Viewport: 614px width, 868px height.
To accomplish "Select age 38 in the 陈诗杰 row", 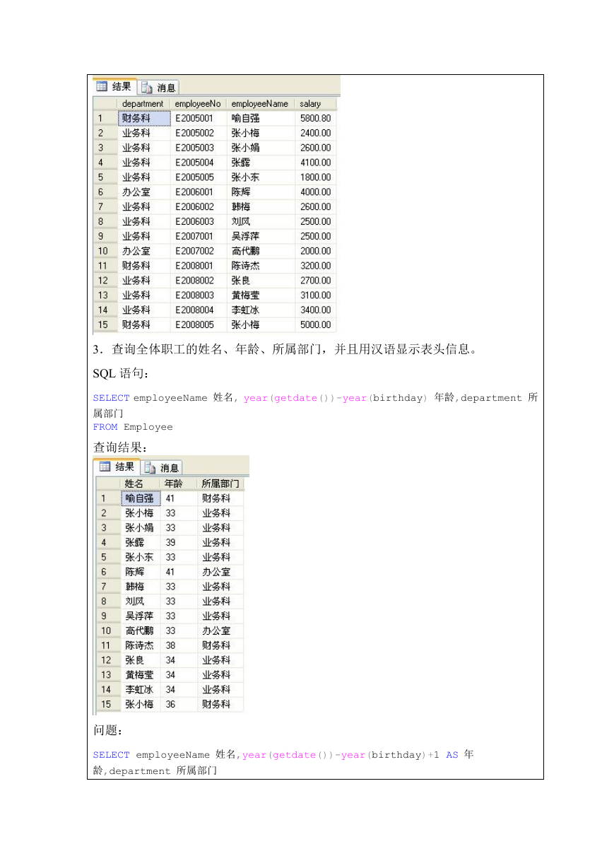I will pyautogui.click(x=179, y=645).
